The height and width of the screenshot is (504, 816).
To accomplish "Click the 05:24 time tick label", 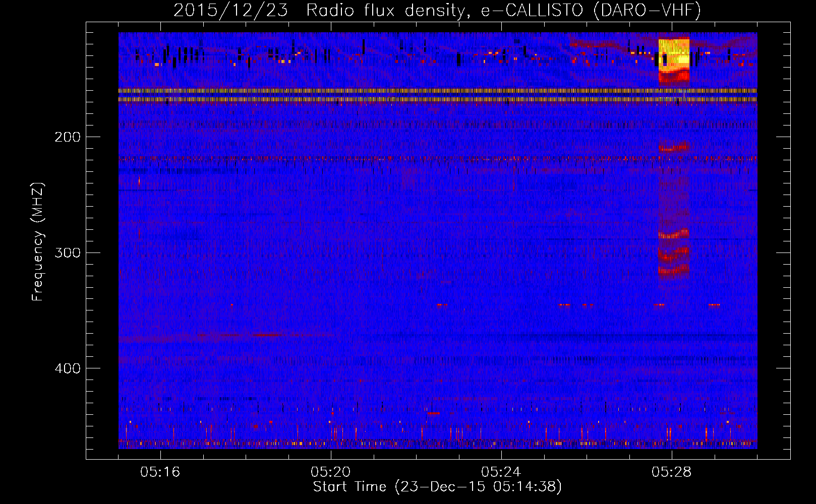I will coord(501,472).
